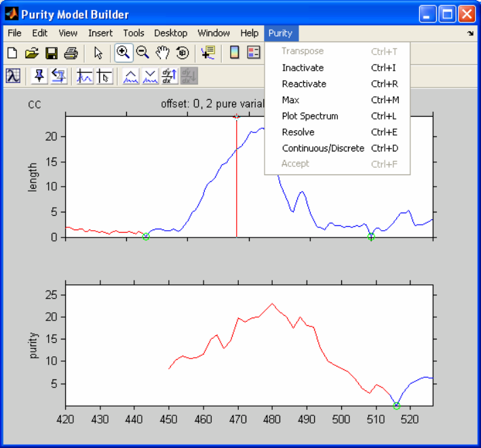Click Resolve in the Purity menu
The height and width of the screenshot is (448, 481).
pyautogui.click(x=298, y=132)
